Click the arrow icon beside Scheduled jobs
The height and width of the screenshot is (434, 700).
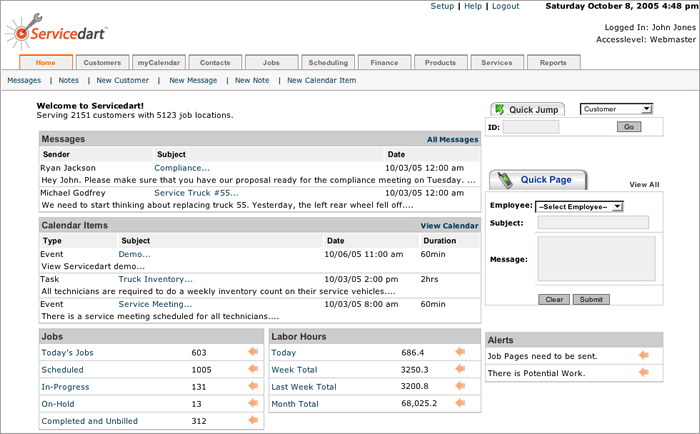[x=252, y=369]
